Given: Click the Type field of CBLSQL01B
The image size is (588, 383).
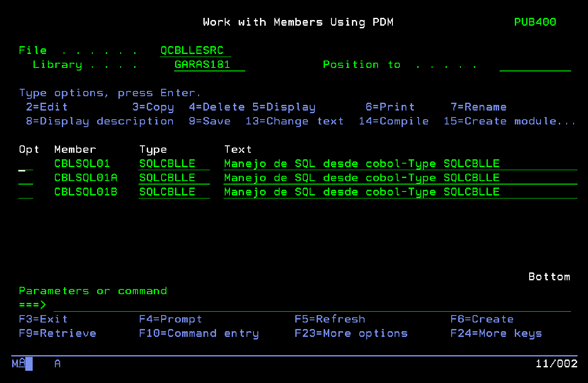Looking at the screenshot, I should coord(174,192).
